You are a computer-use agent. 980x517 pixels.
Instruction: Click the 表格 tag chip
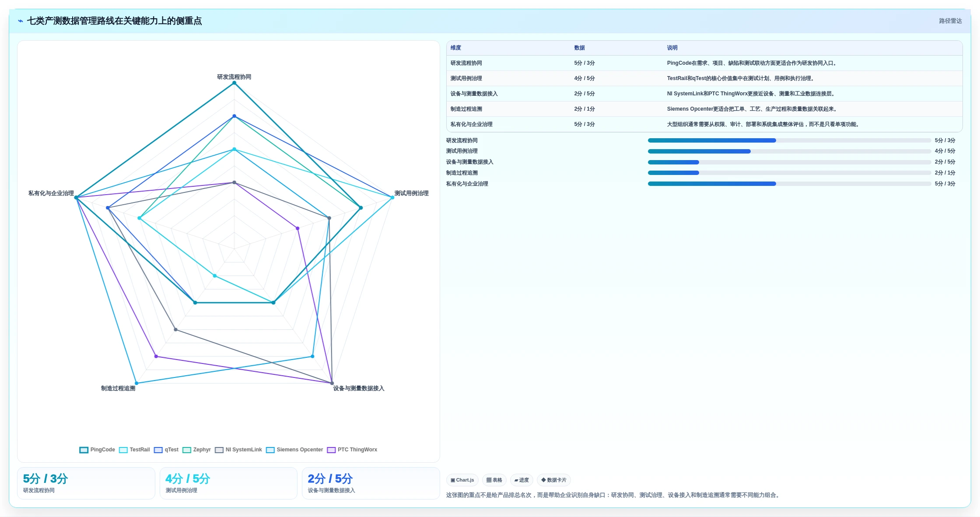click(x=494, y=480)
